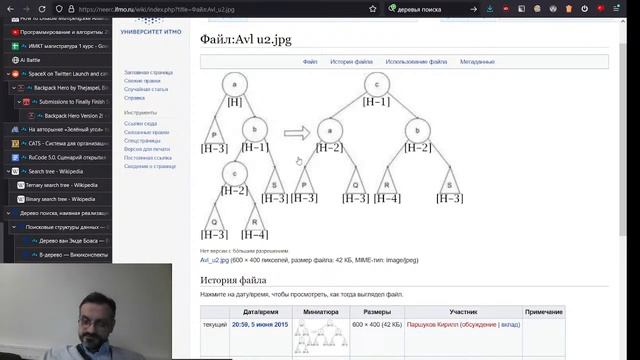Open 'Постоянная ссылка' link
The height and width of the screenshot is (360, 640).
[148, 158]
